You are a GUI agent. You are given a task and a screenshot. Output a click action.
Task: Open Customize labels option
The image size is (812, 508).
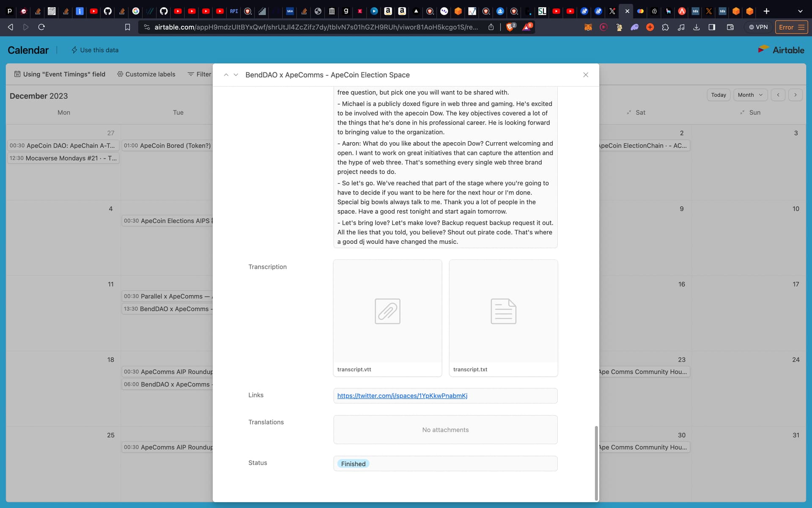tap(146, 74)
